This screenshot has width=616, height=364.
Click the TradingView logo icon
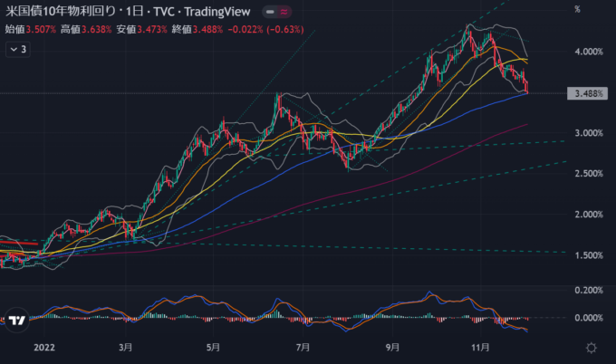15,320
